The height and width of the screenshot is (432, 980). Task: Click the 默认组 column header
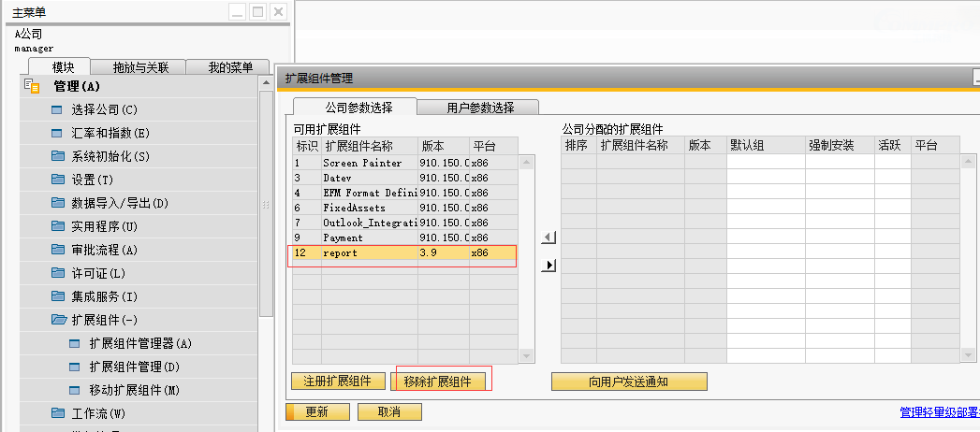pos(766,146)
